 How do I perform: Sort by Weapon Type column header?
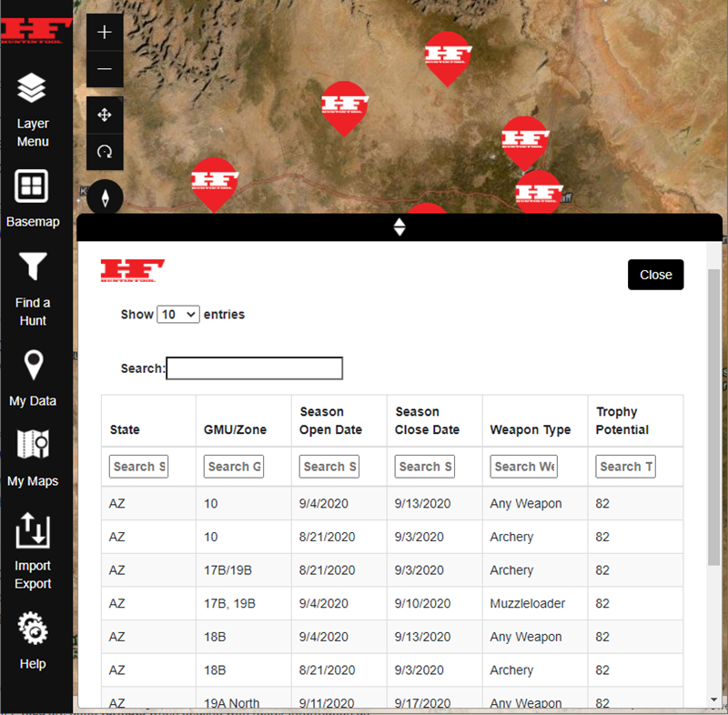[531, 429]
